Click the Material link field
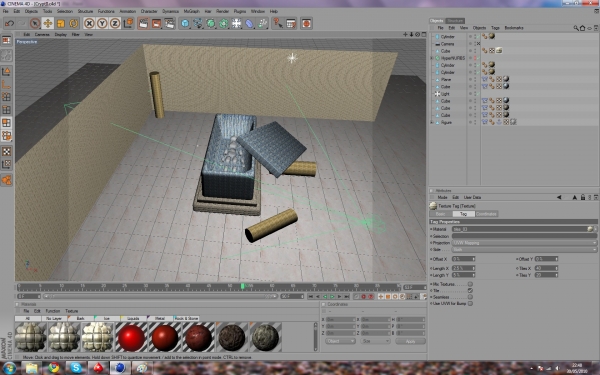 [x=519, y=229]
